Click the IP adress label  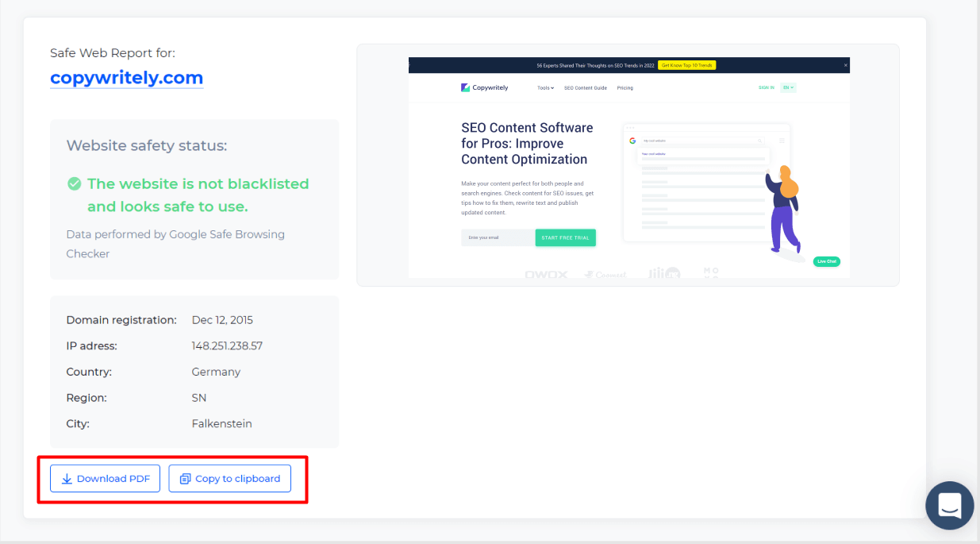point(92,346)
